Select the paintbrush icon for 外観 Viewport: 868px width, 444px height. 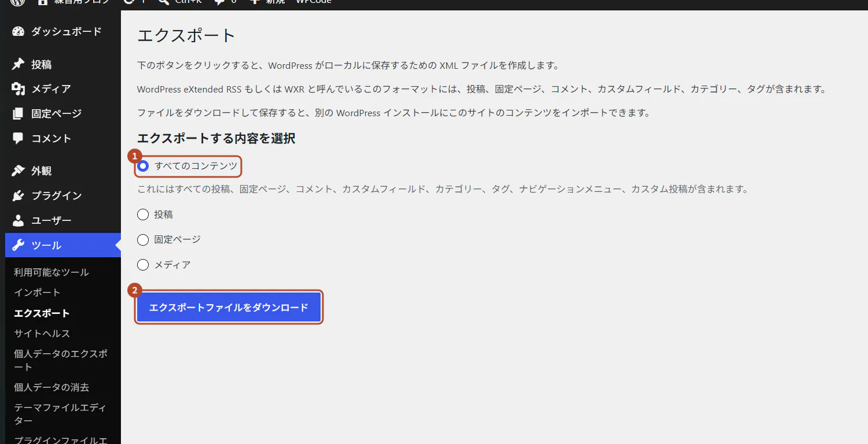click(18, 171)
